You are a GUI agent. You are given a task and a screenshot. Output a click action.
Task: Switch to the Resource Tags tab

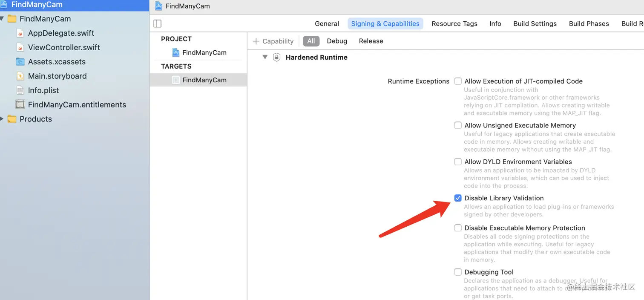click(x=454, y=23)
